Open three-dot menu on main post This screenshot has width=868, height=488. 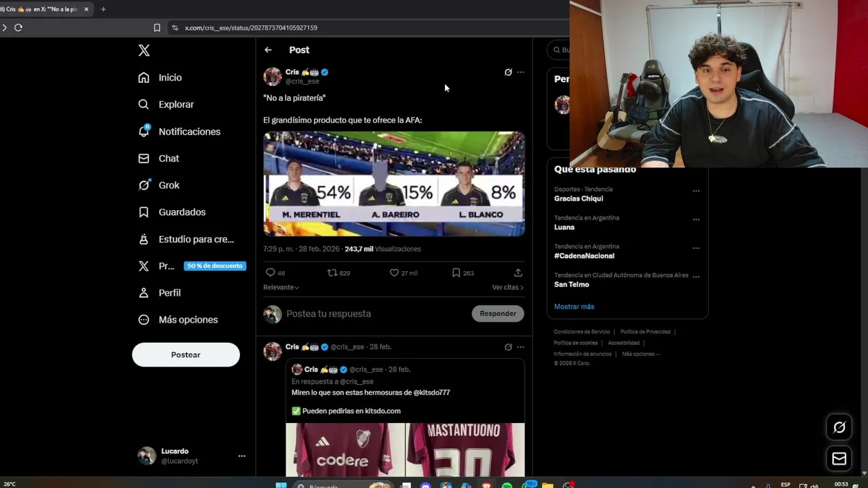tap(520, 72)
